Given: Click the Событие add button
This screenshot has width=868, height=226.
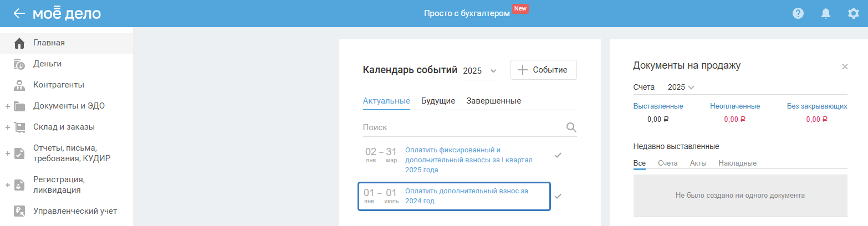Looking at the screenshot, I should [543, 70].
